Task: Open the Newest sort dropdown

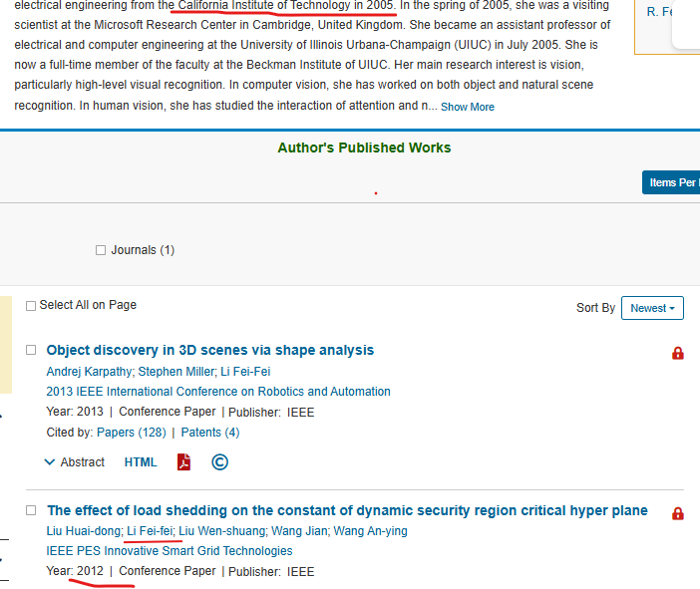Action: (x=652, y=308)
